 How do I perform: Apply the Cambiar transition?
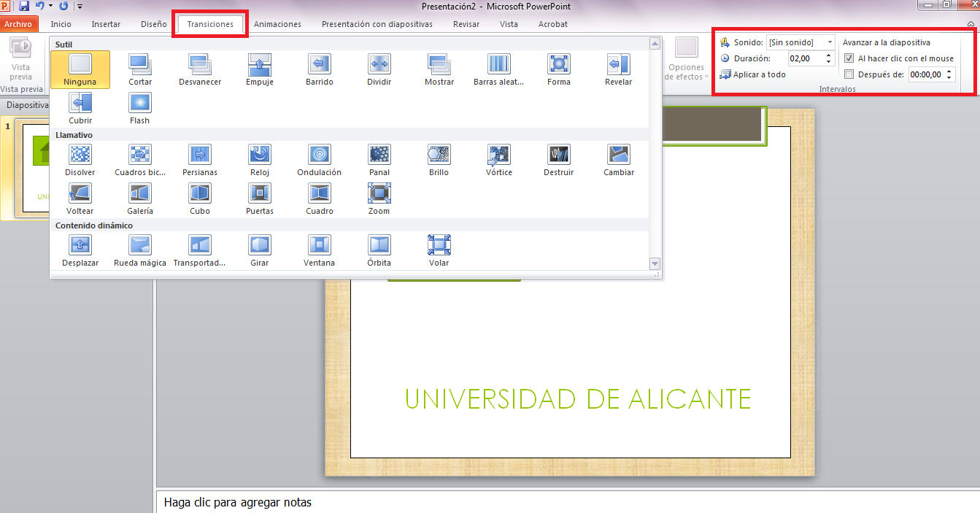[x=619, y=160]
